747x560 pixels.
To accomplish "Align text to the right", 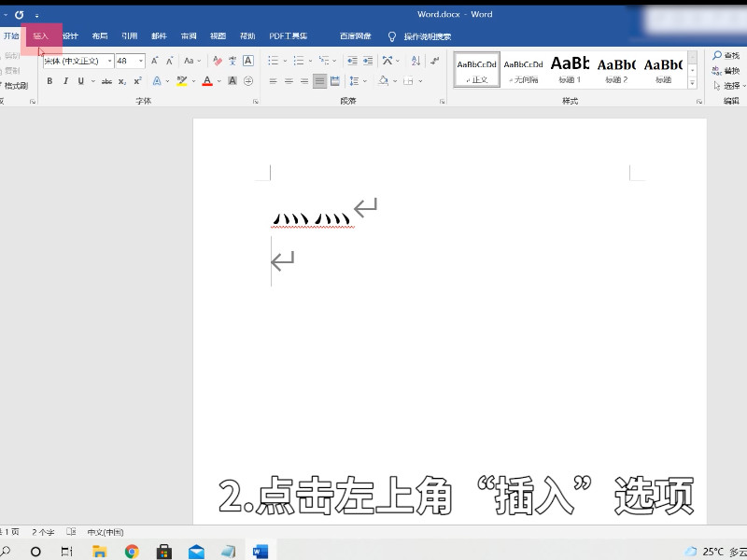I will (x=304, y=81).
